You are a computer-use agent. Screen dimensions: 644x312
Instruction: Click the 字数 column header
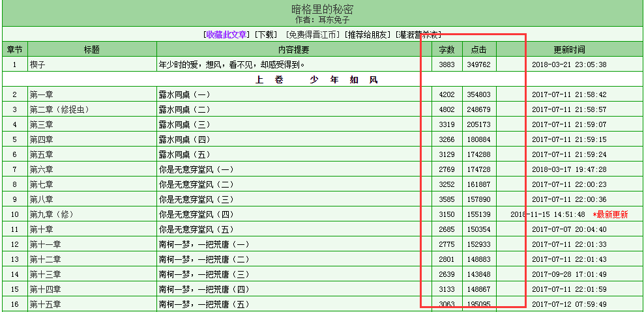click(447, 50)
